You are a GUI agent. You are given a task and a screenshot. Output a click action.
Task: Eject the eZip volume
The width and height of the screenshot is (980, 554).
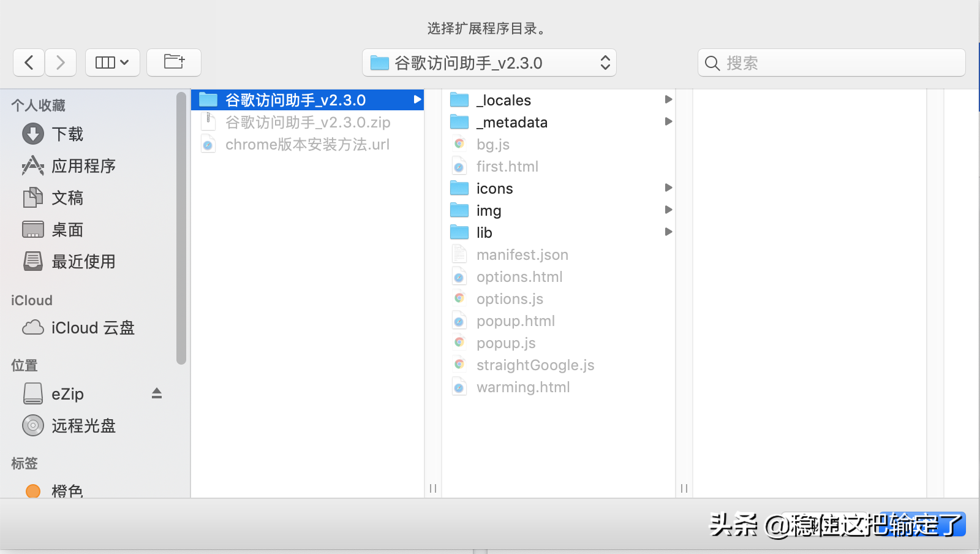(157, 393)
